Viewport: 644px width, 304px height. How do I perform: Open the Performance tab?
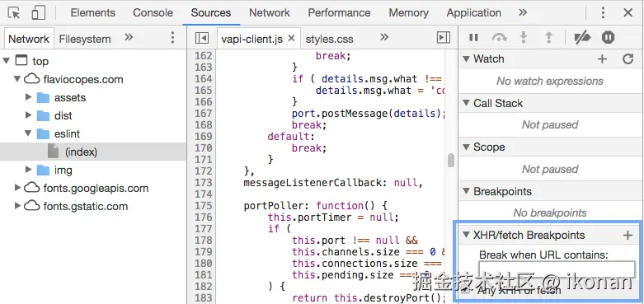pyautogui.click(x=339, y=12)
